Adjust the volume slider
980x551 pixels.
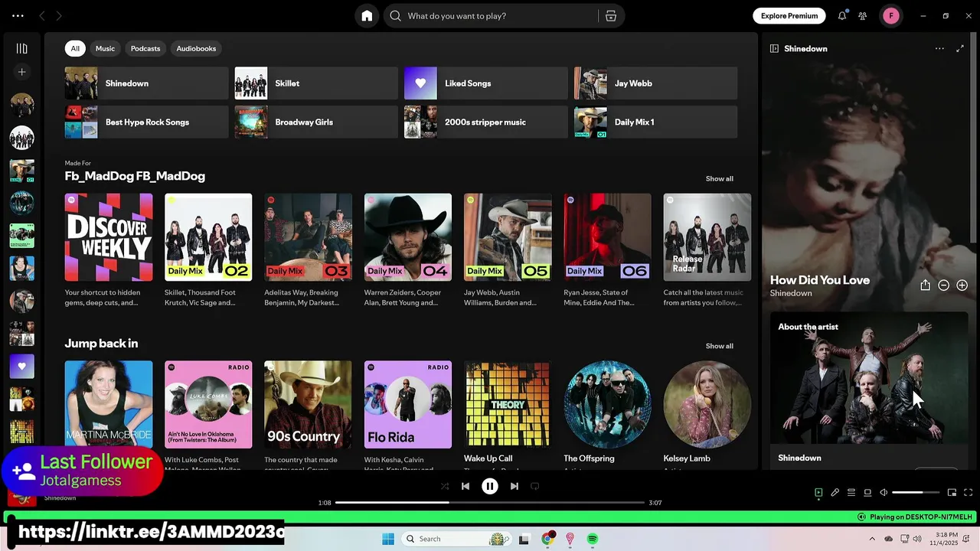(916, 493)
